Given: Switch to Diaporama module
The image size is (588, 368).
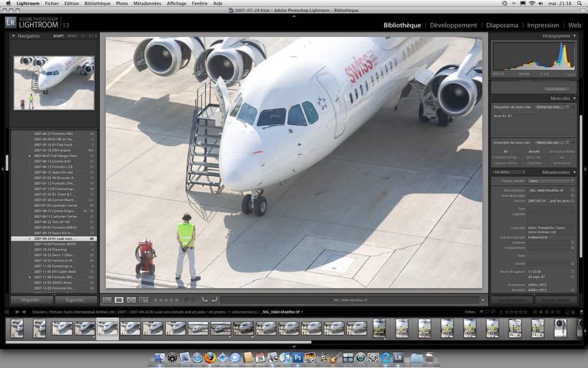Looking at the screenshot, I should click(502, 25).
